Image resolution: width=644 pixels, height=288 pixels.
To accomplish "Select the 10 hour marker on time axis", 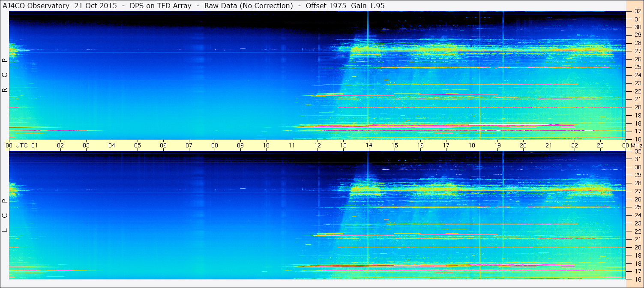I will (x=266, y=145).
